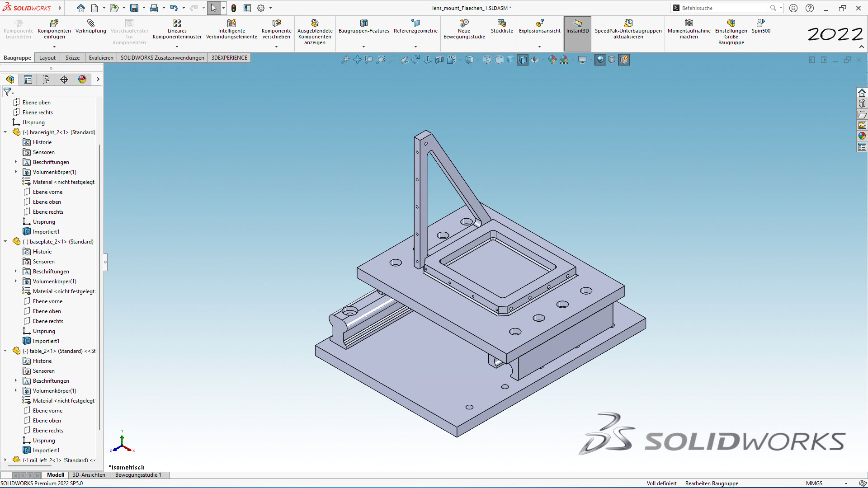Expand Beschriftungen under braceright_2
The height and width of the screenshot is (488, 868).
16,162
